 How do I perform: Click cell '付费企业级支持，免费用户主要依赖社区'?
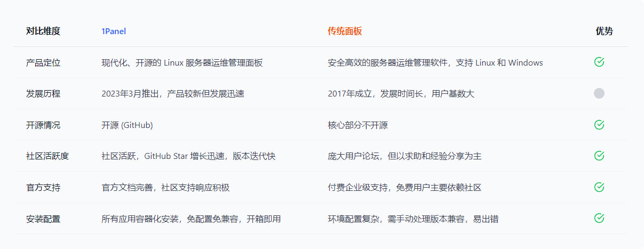tap(404, 187)
